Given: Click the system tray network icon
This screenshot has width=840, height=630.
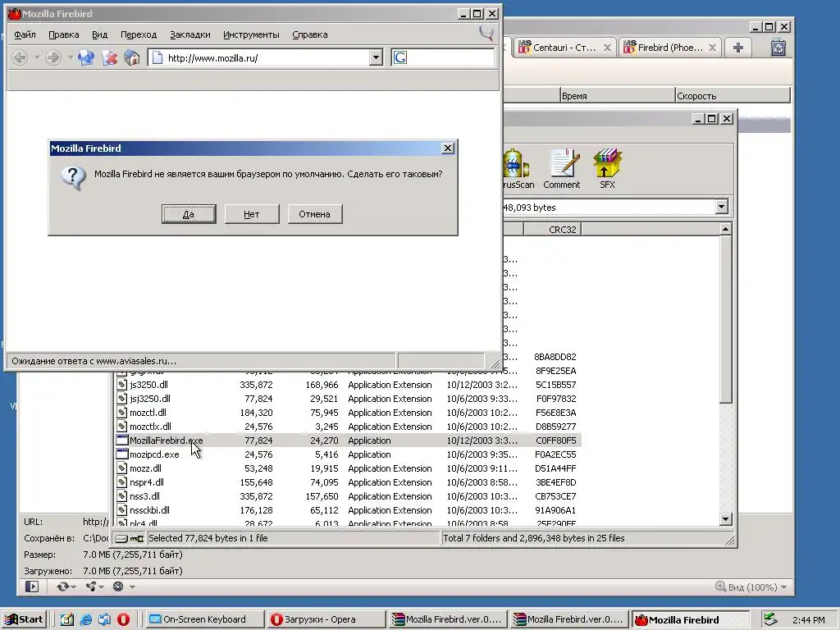Looking at the screenshot, I should [x=770, y=619].
